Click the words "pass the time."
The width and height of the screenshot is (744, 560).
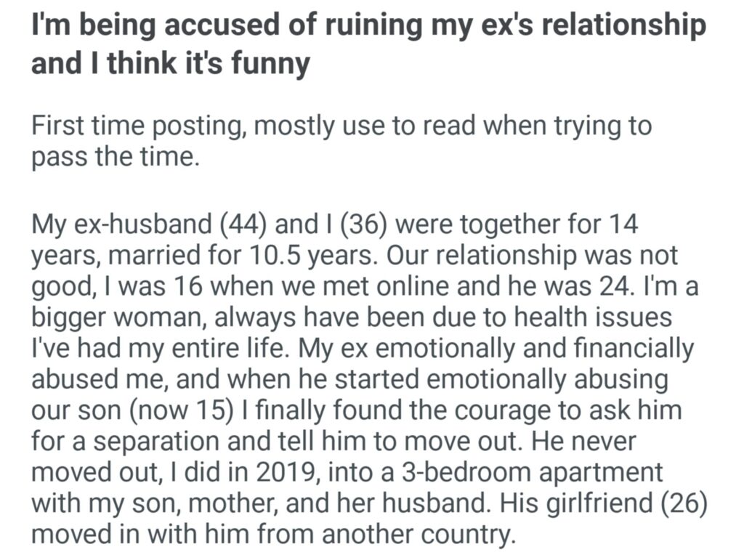tap(114, 157)
